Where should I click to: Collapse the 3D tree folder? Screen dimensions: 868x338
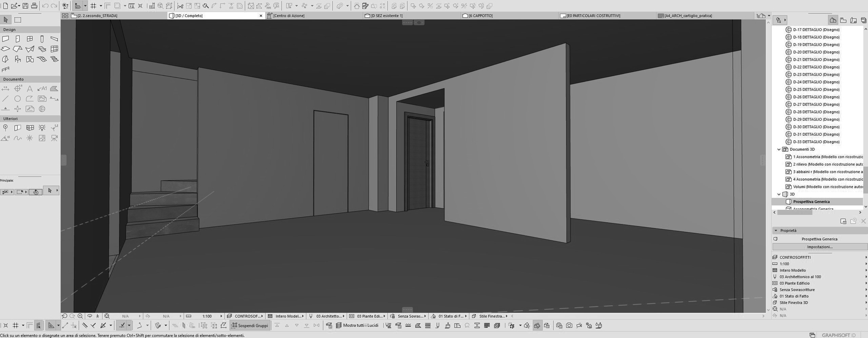779,194
